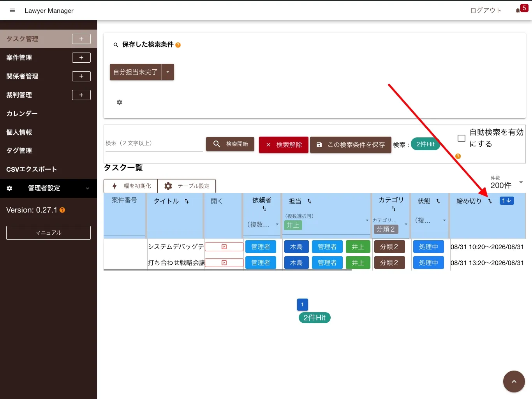Open the notifications bell
This screenshot has height=399, width=532.
point(518,11)
